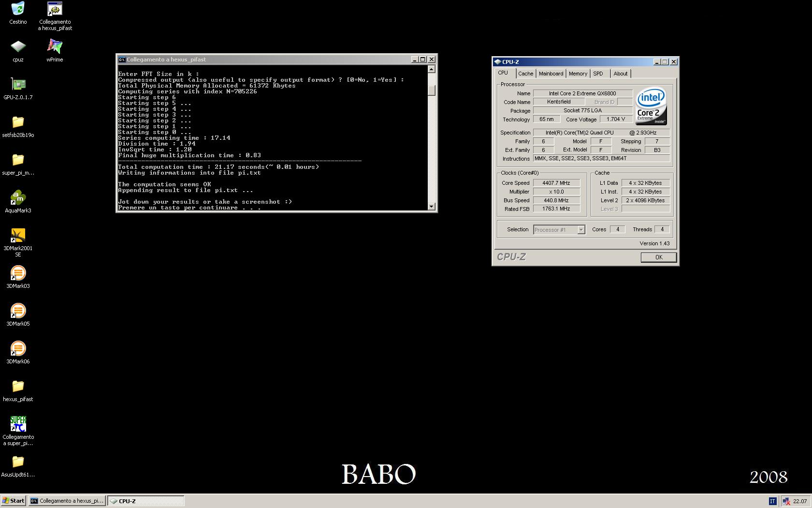Viewport: 812px width, 508px height.
Task: Click the Cores value 4
Action: [x=617, y=230]
